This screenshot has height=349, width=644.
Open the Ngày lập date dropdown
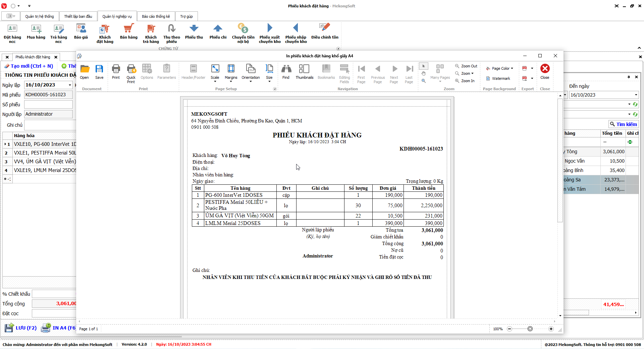pos(70,85)
